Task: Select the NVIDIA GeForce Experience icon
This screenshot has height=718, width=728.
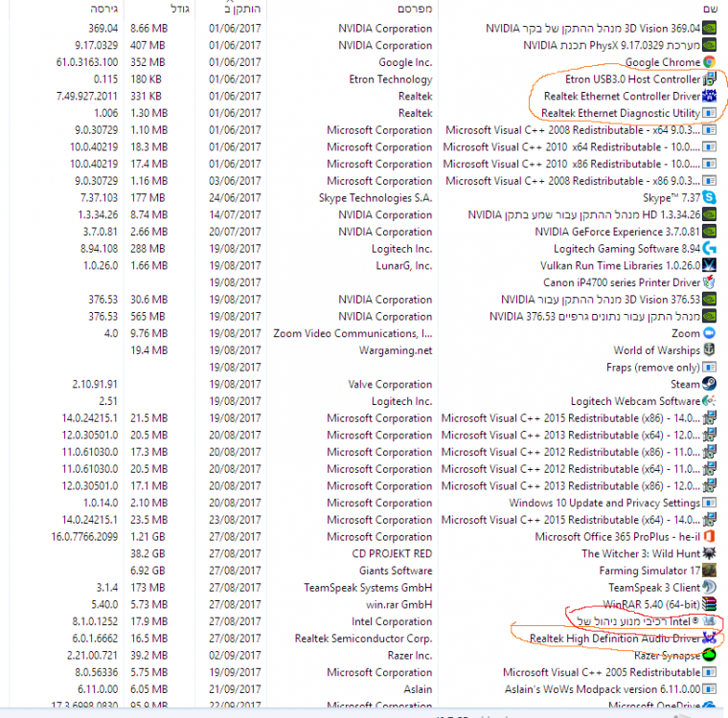Action: tap(709, 231)
